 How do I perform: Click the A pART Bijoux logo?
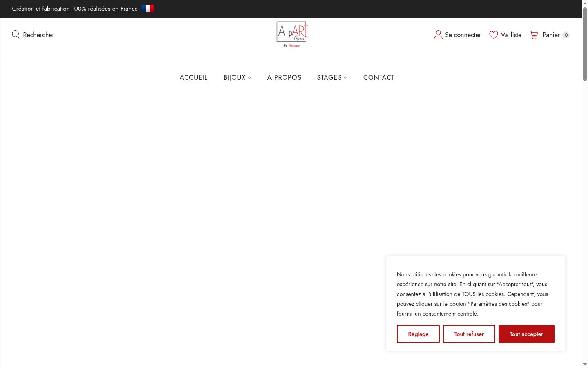click(x=292, y=34)
